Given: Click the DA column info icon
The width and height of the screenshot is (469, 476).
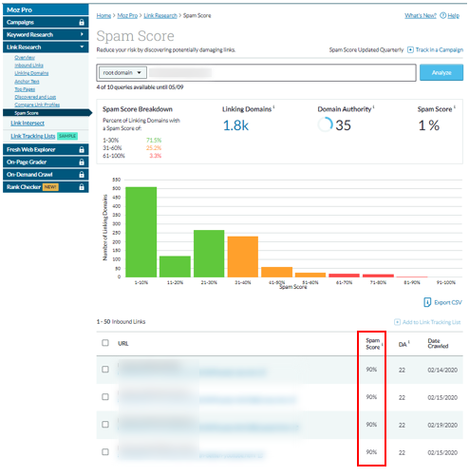Looking at the screenshot, I should click(409, 342).
